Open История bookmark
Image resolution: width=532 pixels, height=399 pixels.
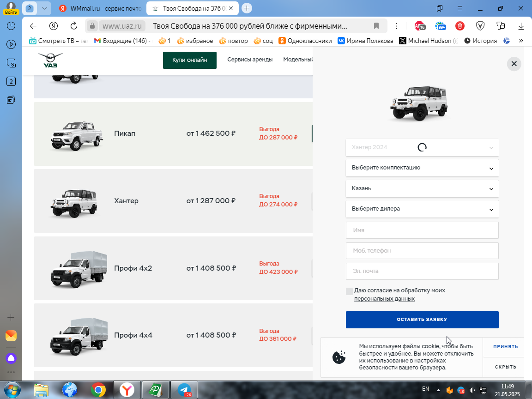480,41
